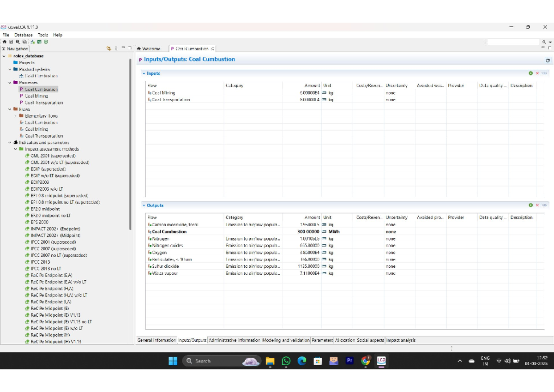Viewport: 554px width, 392px height.
Task: Open Google Chrome from the taskbar
Action: pos(366,361)
